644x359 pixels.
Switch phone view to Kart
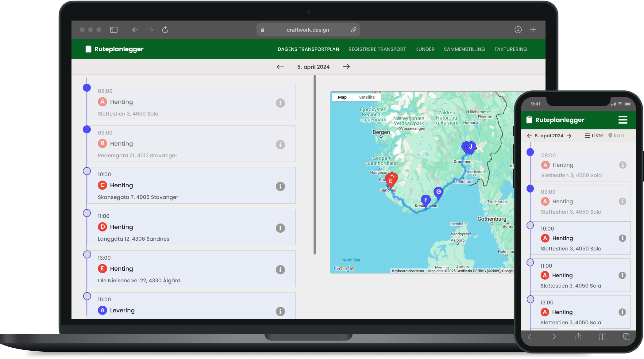click(x=616, y=136)
